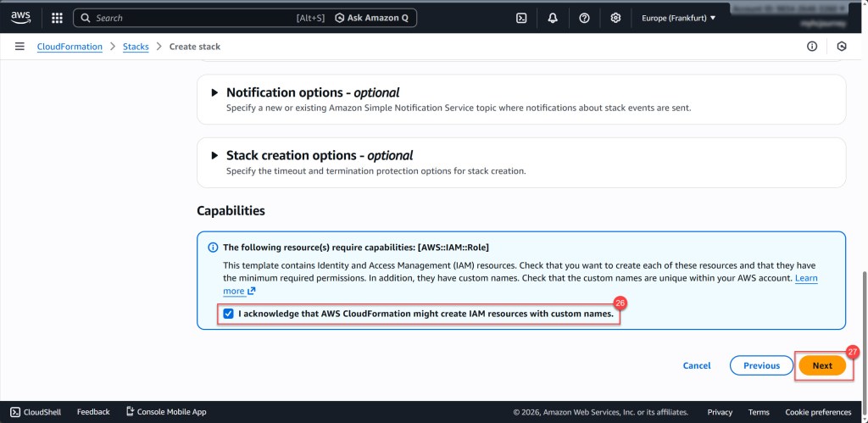Cancel the stack creation
Image resolution: width=868 pixels, height=423 pixels.
(x=697, y=365)
